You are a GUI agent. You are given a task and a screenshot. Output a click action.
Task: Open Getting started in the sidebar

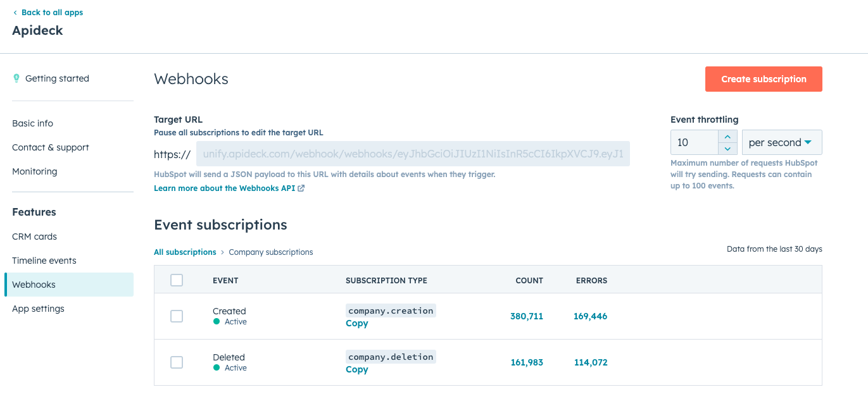(x=57, y=78)
